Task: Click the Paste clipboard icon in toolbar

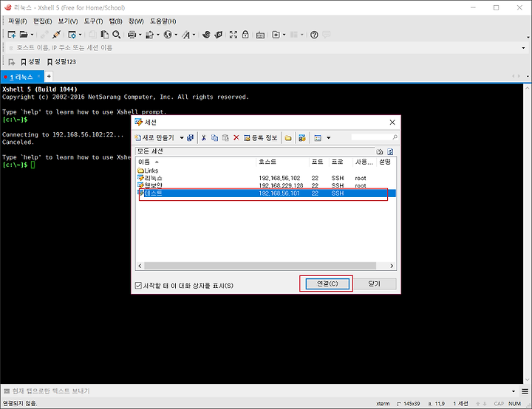Action: 105,35
